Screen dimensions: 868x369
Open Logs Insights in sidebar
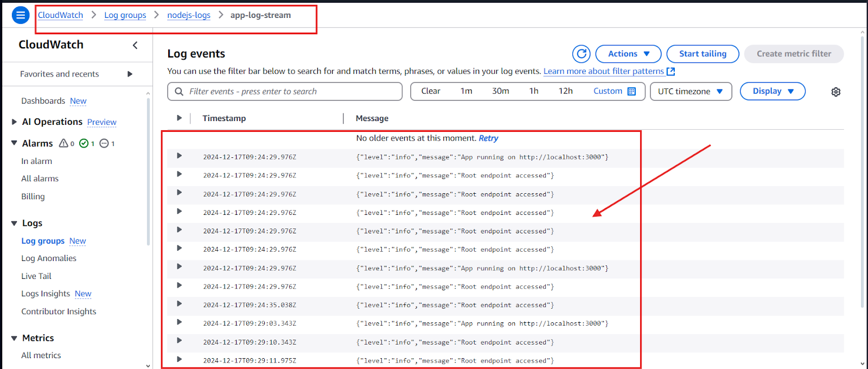pos(46,294)
